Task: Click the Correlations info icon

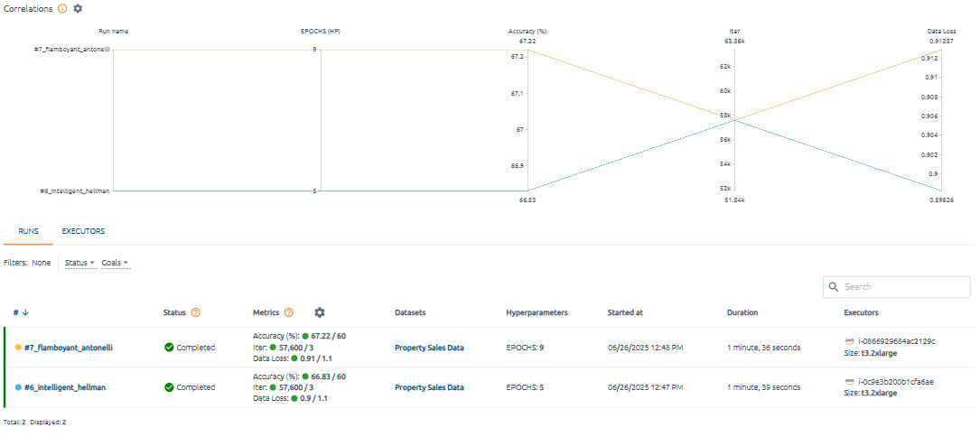Action: 62,8
